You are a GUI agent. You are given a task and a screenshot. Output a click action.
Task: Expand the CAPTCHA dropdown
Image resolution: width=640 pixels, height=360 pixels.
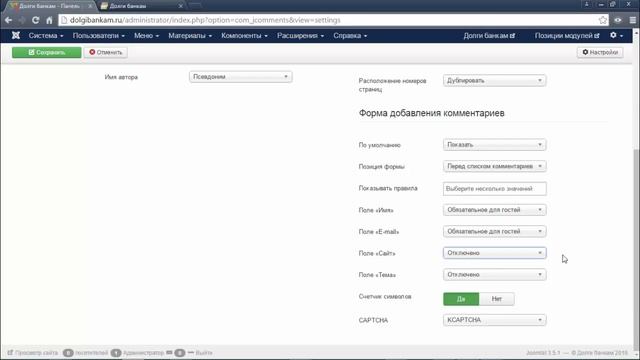494,320
